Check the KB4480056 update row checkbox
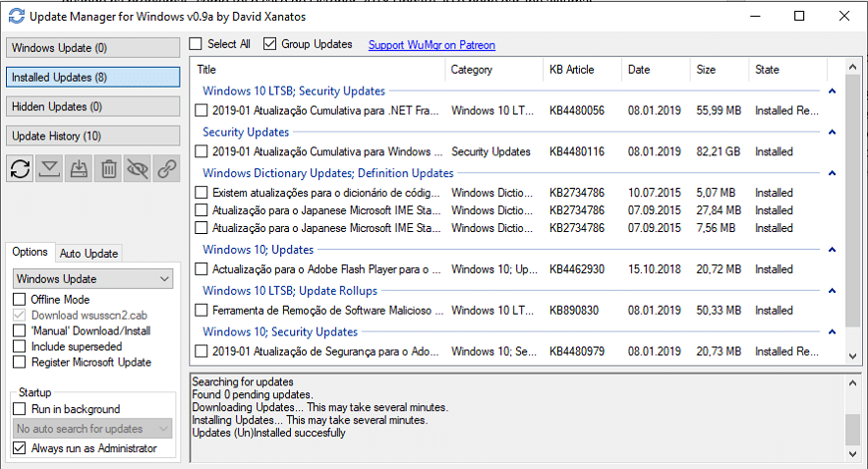The width and height of the screenshot is (868, 469). click(x=202, y=111)
